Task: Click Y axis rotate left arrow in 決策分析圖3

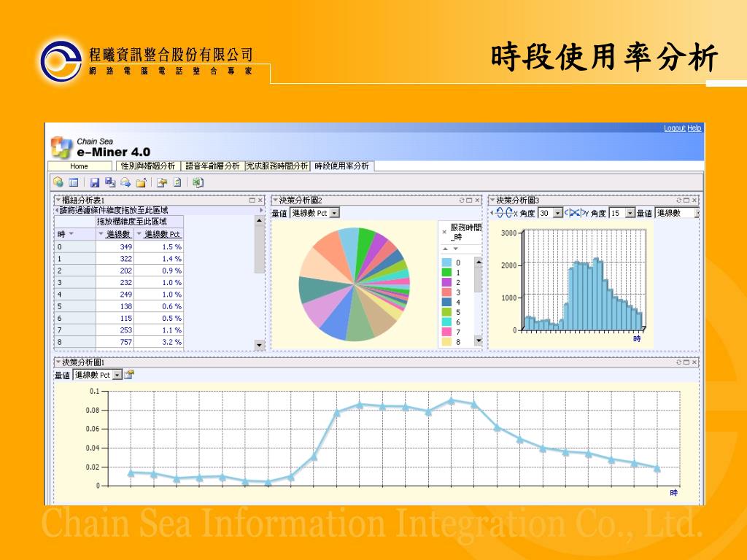Action: click(570, 213)
